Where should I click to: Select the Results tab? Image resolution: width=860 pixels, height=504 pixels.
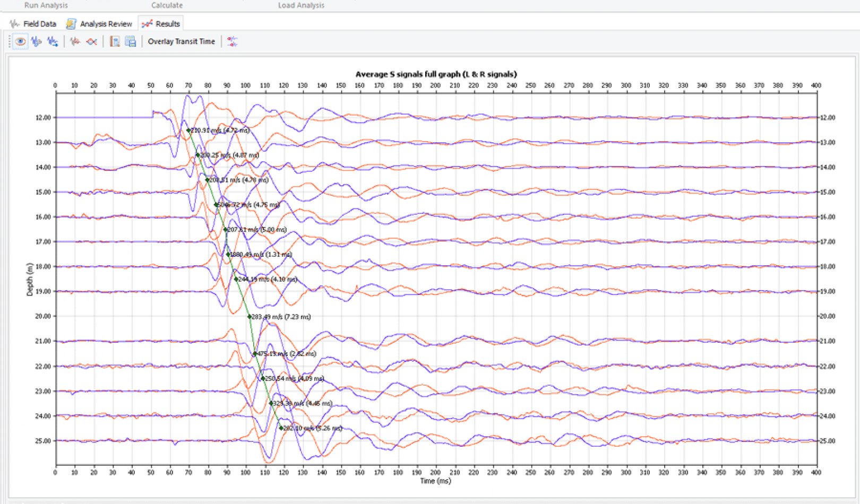click(x=161, y=24)
